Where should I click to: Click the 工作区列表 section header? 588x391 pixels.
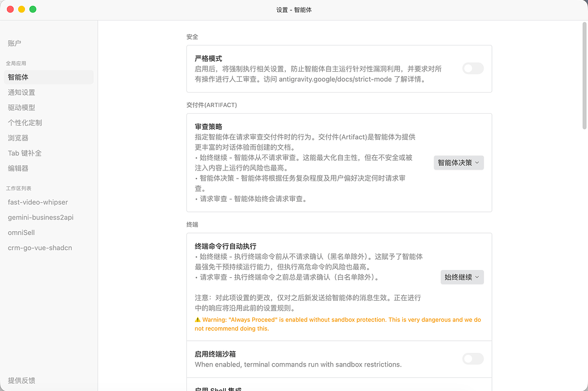click(x=19, y=188)
